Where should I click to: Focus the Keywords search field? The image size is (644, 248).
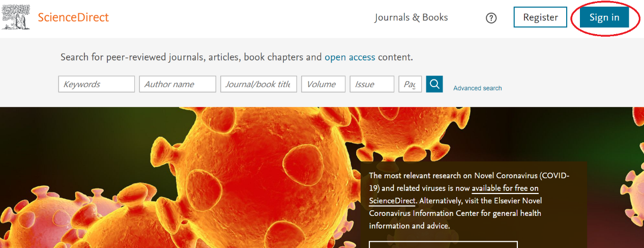pyautogui.click(x=97, y=84)
